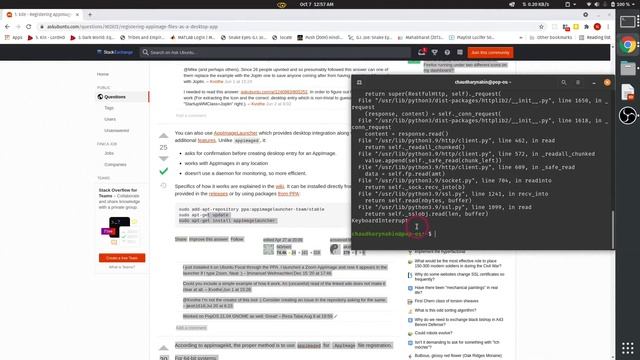Image resolution: width=640 pixels, height=360 pixels.
Task: Open Stack Exchange site switcher icon
Action: [460, 52]
